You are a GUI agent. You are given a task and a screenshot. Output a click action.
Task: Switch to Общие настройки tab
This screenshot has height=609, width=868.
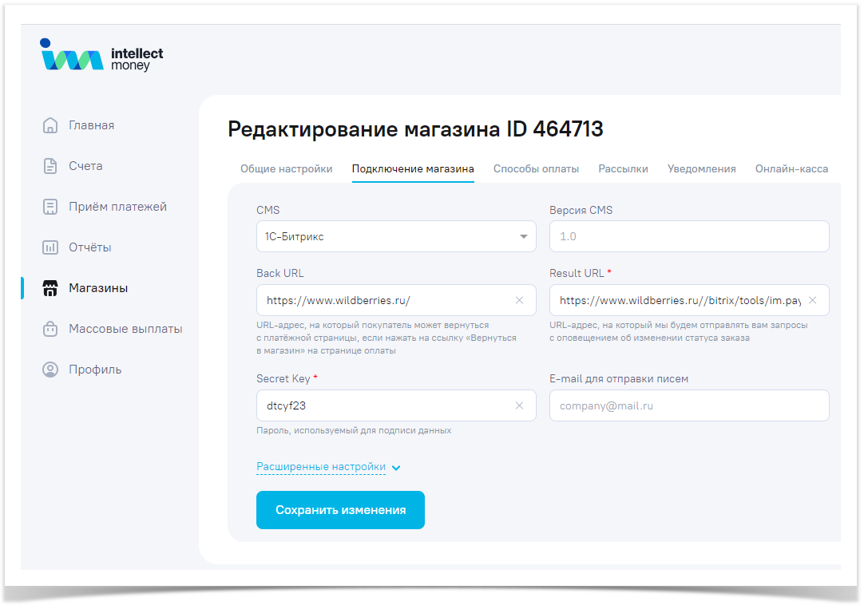pyautogui.click(x=286, y=169)
